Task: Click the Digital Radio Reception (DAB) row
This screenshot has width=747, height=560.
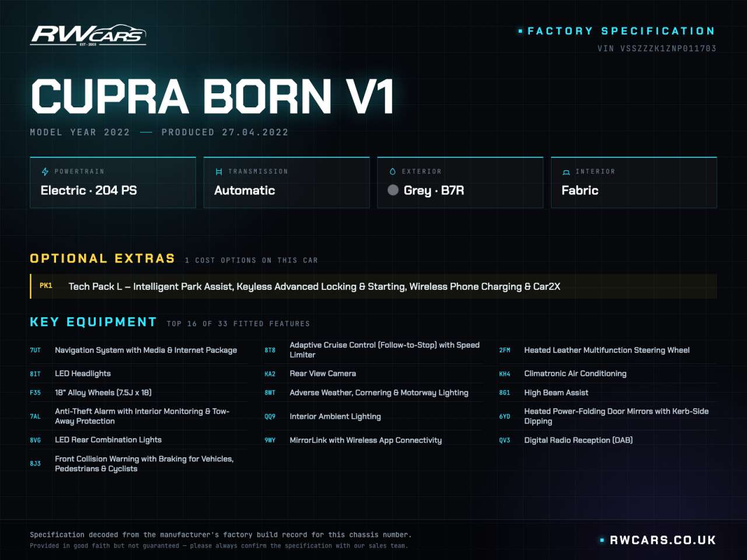Action: 608,440
